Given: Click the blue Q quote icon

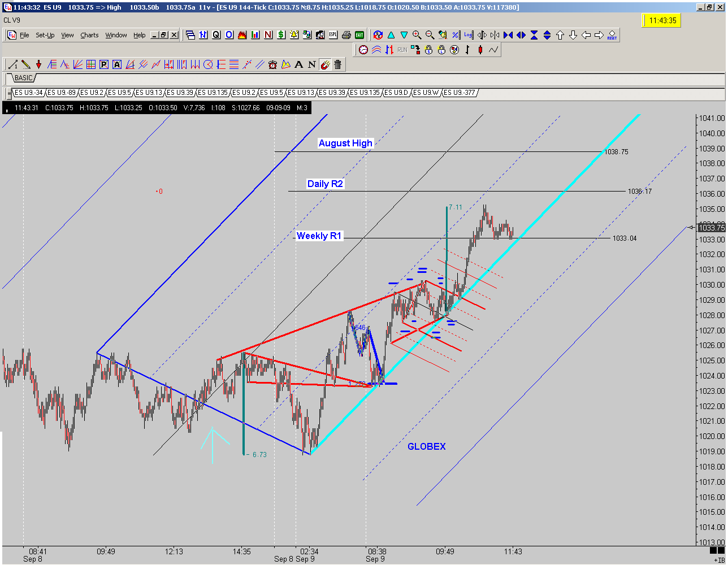Looking at the screenshot, I should [216, 35].
